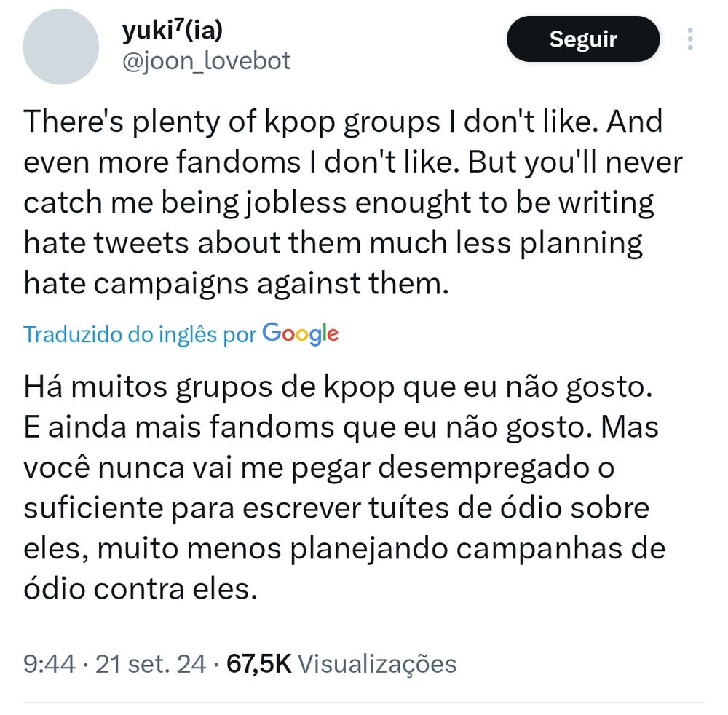Click the first line "There's plenty of kpop groups"
The width and height of the screenshot is (728, 715).
pyautogui.click(x=232, y=122)
